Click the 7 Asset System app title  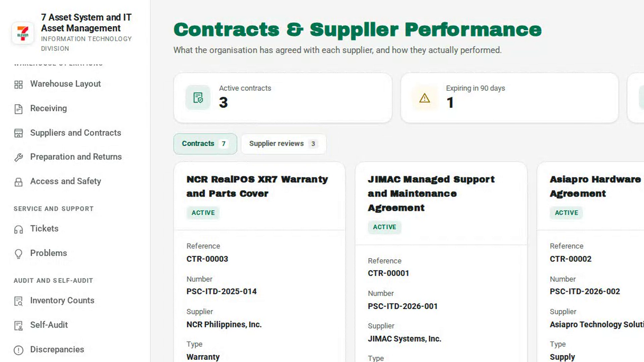[86, 23]
